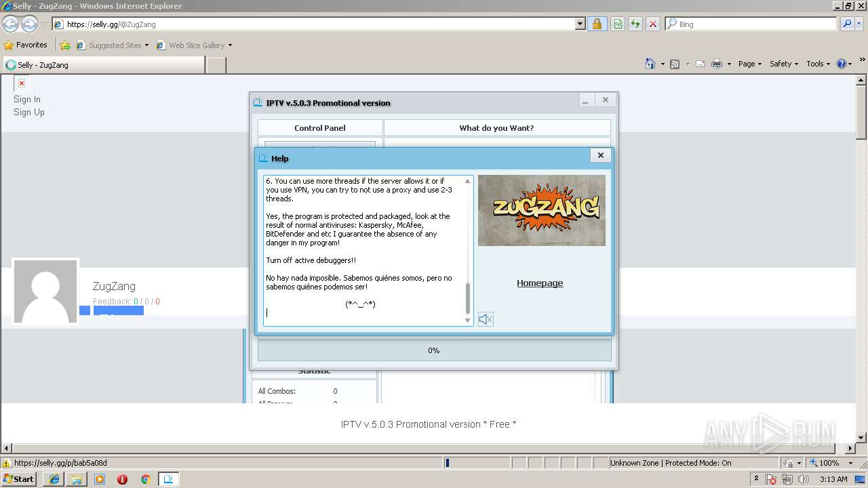Screen dimensions: 868x488
Task: Click horizontal scrollbar right arrow
Action: click(x=850, y=449)
